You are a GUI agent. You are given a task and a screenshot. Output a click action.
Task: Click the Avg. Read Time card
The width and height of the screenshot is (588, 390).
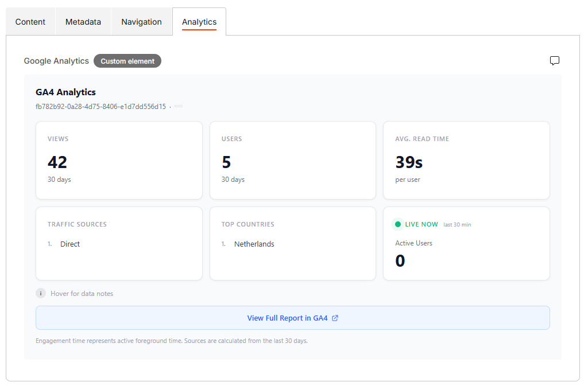pyautogui.click(x=466, y=160)
